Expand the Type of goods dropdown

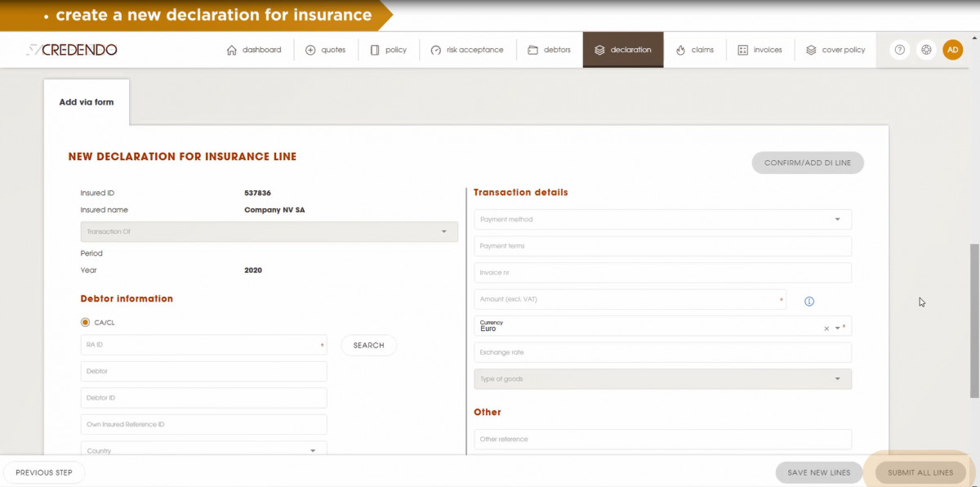point(662,379)
